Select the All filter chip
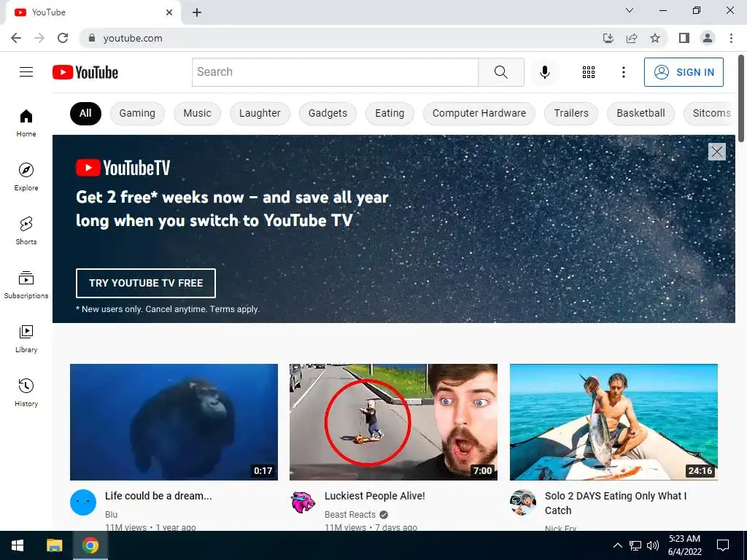The height and width of the screenshot is (560, 747). pyautogui.click(x=85, y=113)
